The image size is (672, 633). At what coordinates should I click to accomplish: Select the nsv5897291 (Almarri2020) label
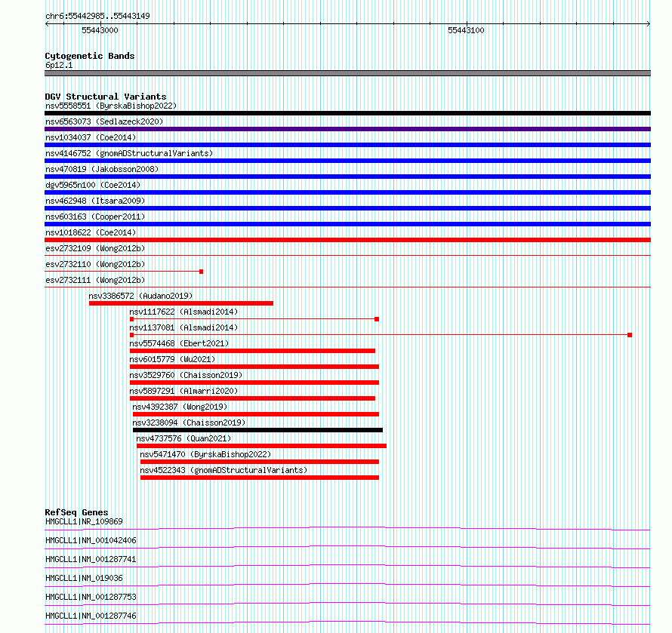[183, 391]
